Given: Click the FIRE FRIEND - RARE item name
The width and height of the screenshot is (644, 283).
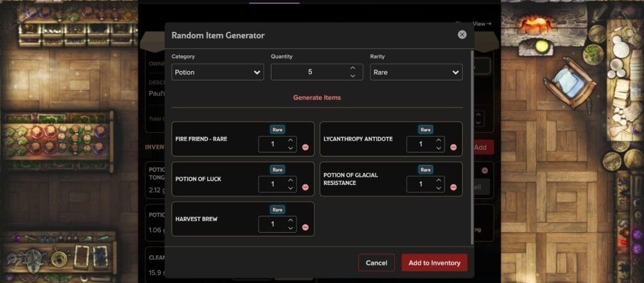Looking at the screenshot, I should tap(201, 139).
